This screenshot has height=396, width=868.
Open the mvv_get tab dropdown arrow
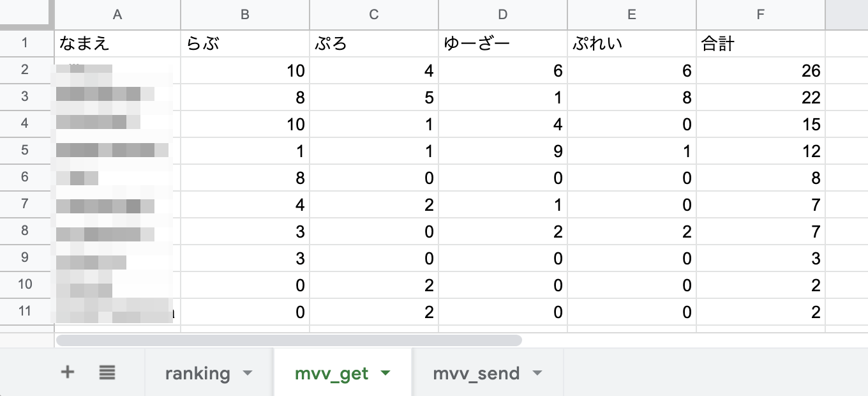point(385,374)
